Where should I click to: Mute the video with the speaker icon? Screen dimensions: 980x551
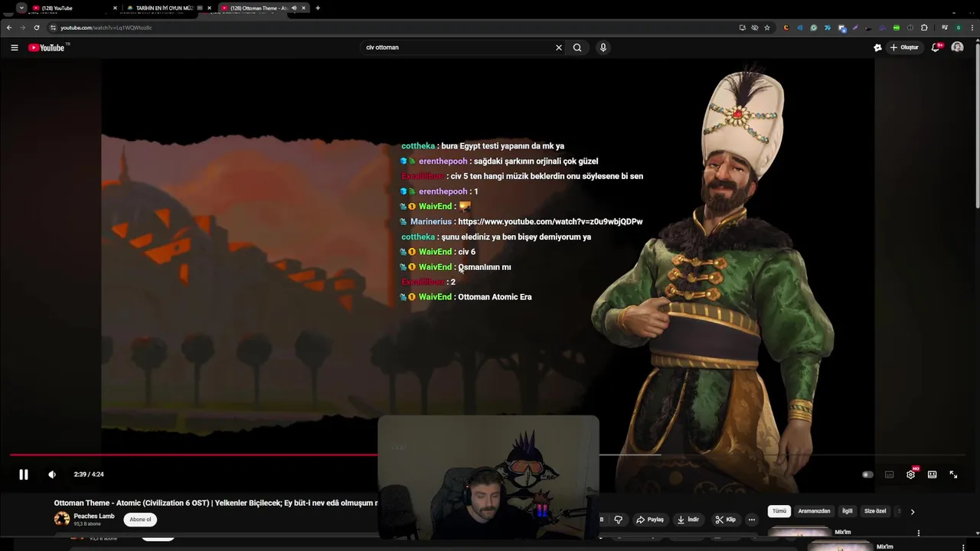[x=52, y=474]
